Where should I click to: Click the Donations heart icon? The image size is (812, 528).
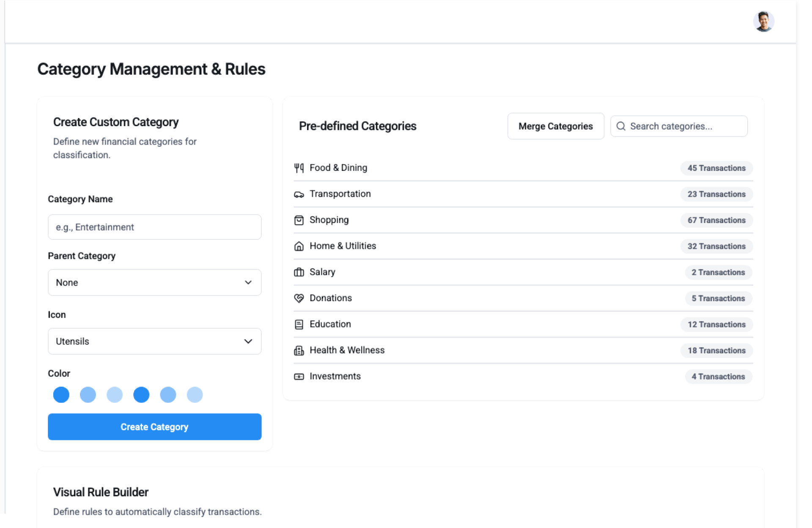(299, 298)
